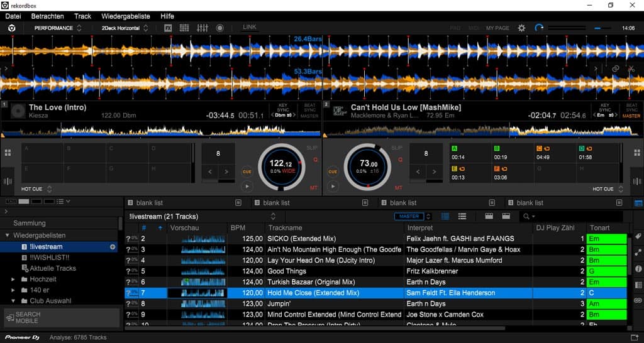Open the mixer panel icon
This screenshot has height=343, width=644.
(x=203, y=28)
